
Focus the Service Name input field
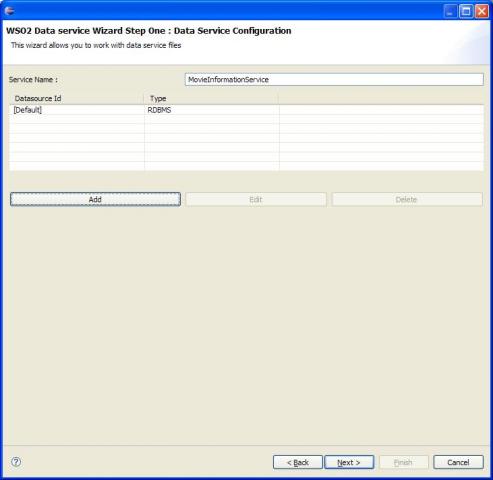tap(334, 80)
